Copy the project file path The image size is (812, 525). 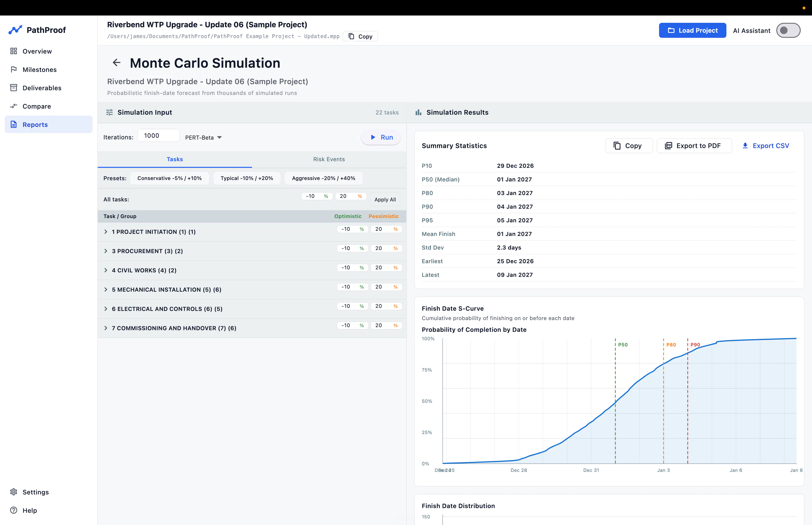[360, 36]
